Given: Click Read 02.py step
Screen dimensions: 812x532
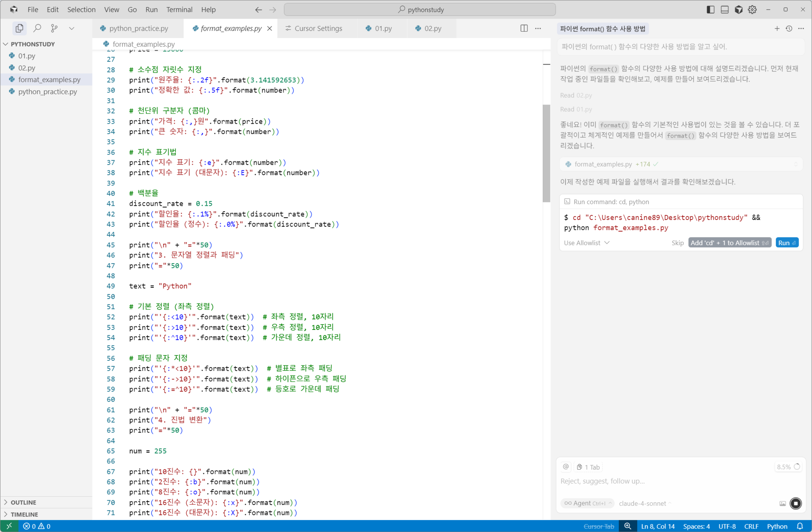Looking at the screenshot, I should pyautogui.click(x=576, y=95).
